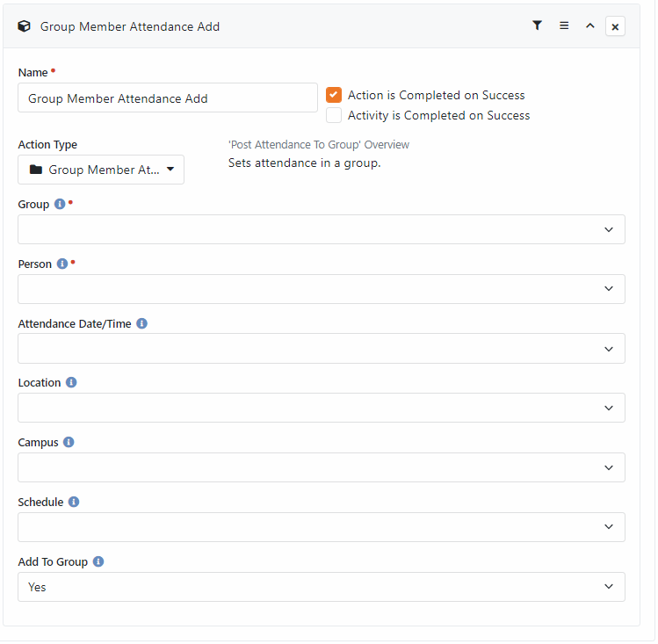Uncheck Action is Completed on Success
The height and width of the screenshot is (644, 658).
(334, 95)
